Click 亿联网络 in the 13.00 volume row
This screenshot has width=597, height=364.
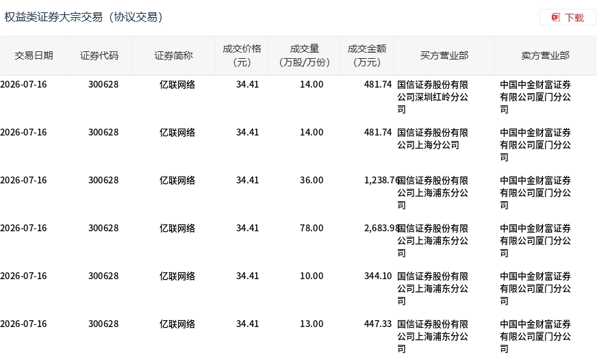pyautogui.click(x=177, y=324)
